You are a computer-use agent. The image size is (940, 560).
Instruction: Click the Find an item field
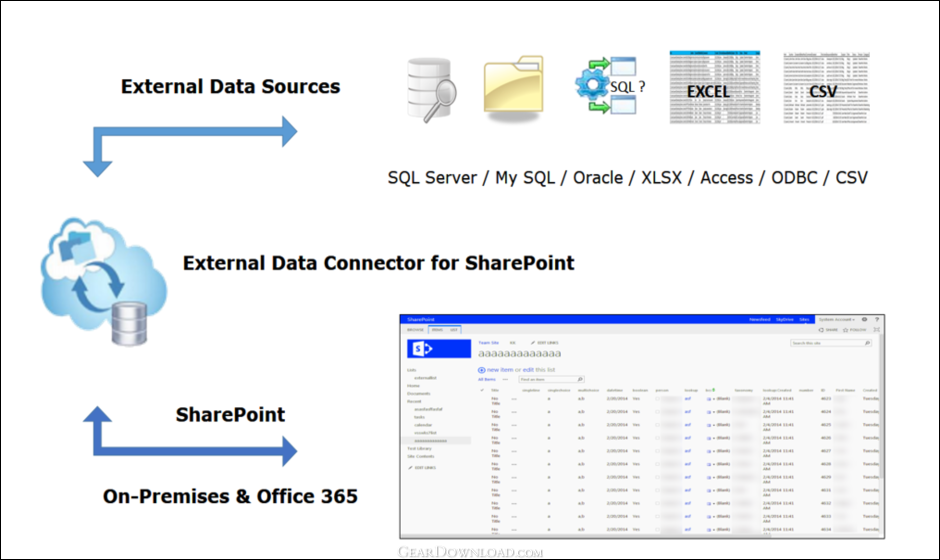[x=551, y=380]
